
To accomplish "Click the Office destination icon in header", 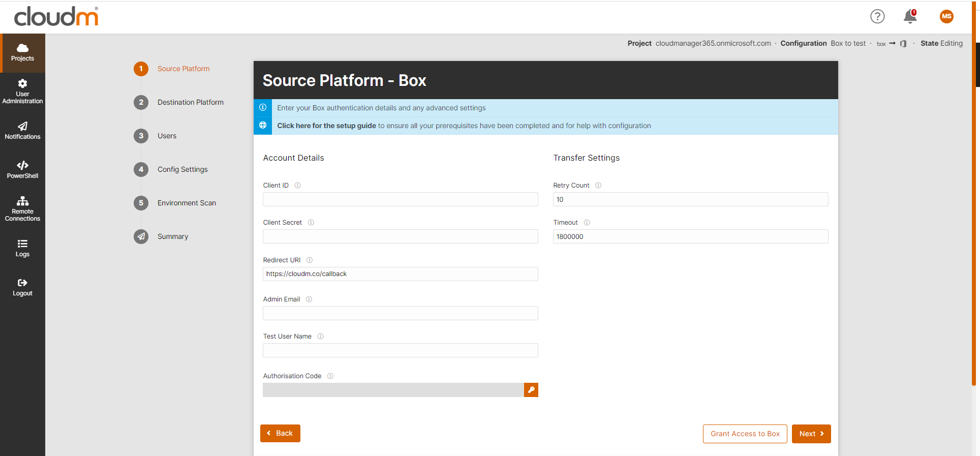I will (903, 44).
